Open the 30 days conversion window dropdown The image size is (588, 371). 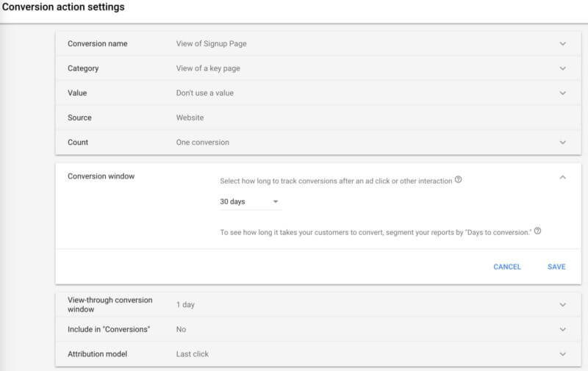[x=249, y=201]
